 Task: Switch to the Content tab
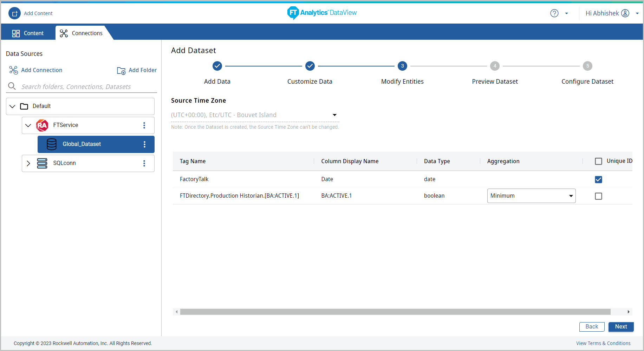pos(28,33)
